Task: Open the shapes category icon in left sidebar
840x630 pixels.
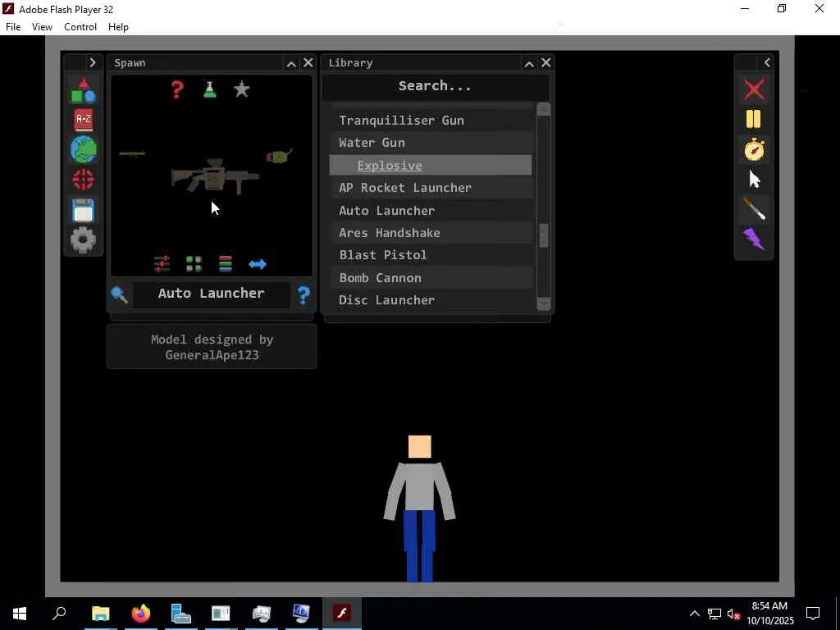Action: coord(84,90)
